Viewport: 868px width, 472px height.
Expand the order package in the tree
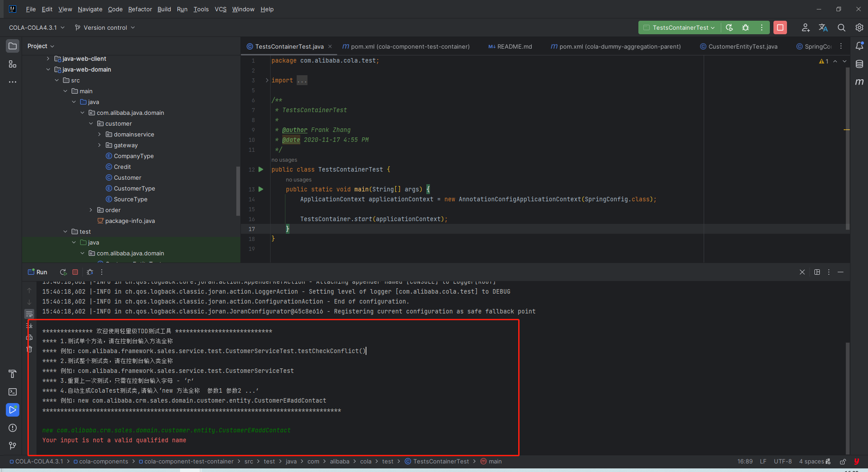point(90,210)
